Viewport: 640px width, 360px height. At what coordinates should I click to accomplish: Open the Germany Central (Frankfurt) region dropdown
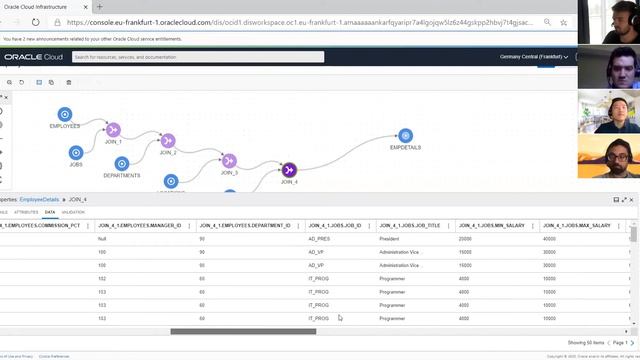534,57
